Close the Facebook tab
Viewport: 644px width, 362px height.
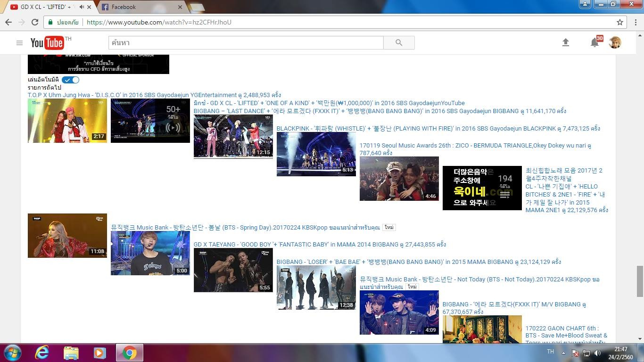pyautogui.click(x=180, y=7)
